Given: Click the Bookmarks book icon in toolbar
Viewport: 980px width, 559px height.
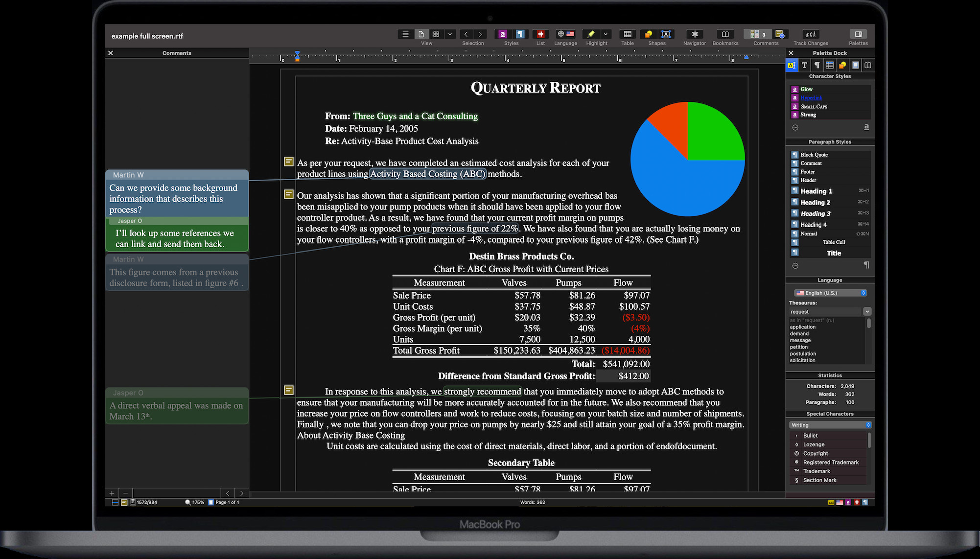Looking at the screenshot, I should point(725,34).
